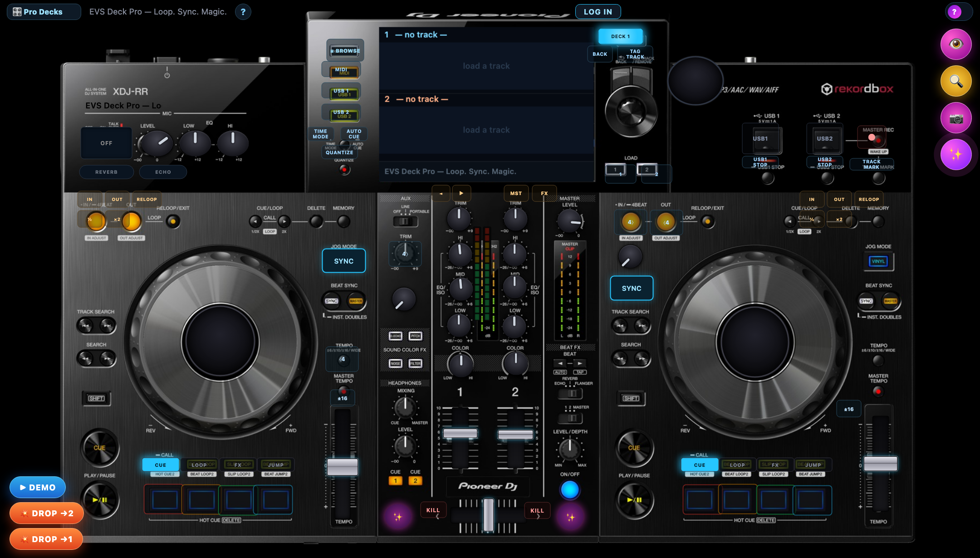Viewport: 980px width, 558px height.
Task: Select right deck JUMP pad mode
Action: click(x=813, y=465)
